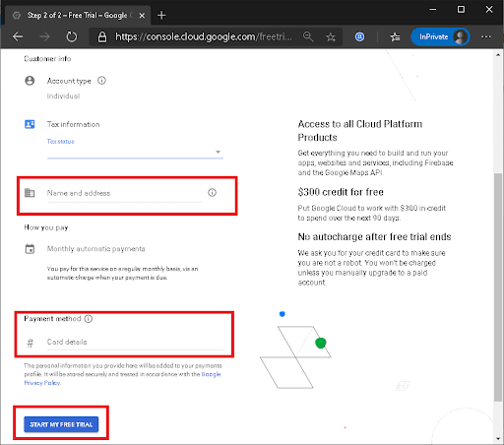The height and width of the screenshot is (445, 504).
Task: Click the zoom magnifier icon in address bar
Action: tap(308, 36)
